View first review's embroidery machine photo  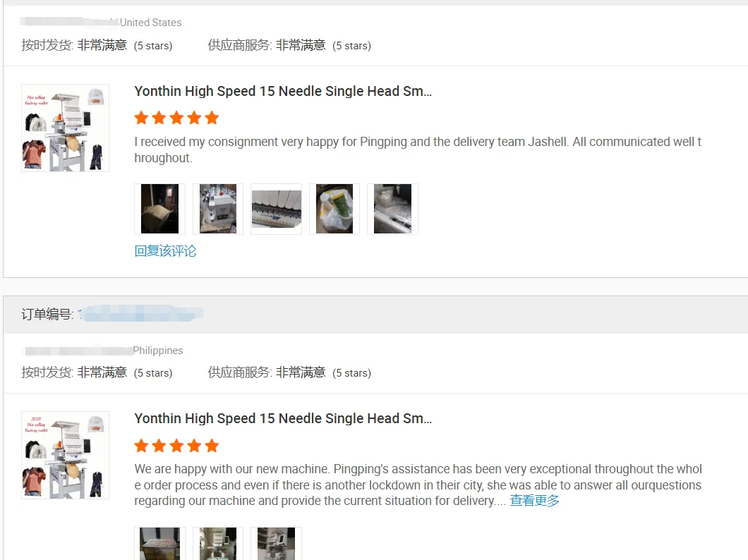(218, 209)
